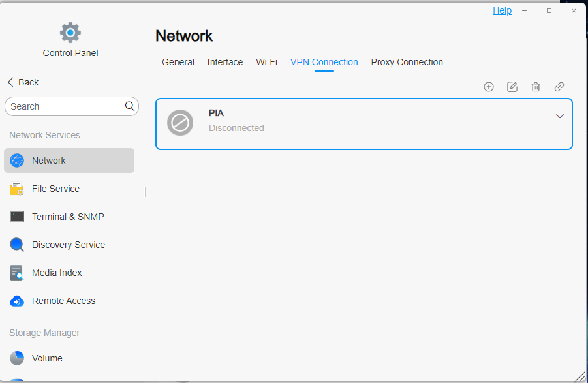This screenshot has width=588, height=383.
Task: Select the PIA name text
Action: point(216,113)
